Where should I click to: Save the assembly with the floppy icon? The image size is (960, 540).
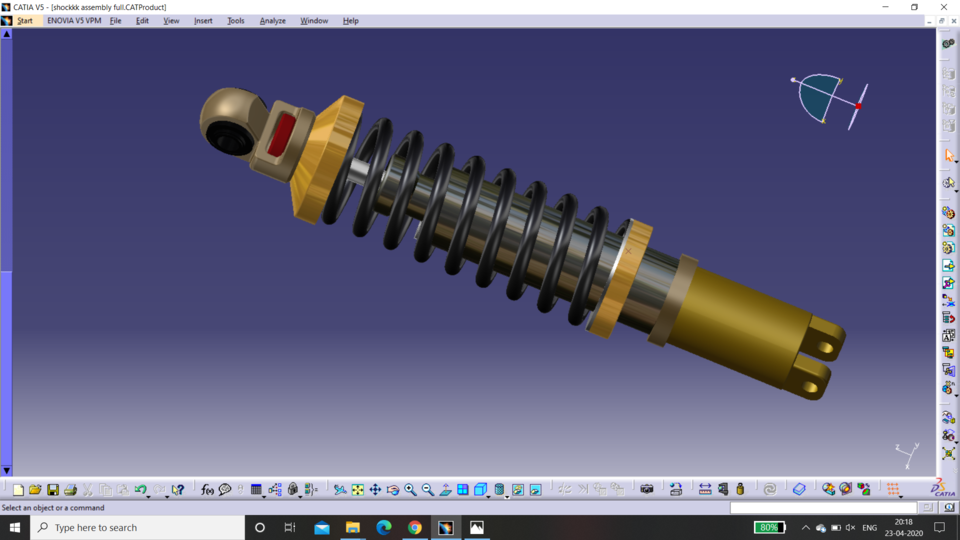(53, 489)
